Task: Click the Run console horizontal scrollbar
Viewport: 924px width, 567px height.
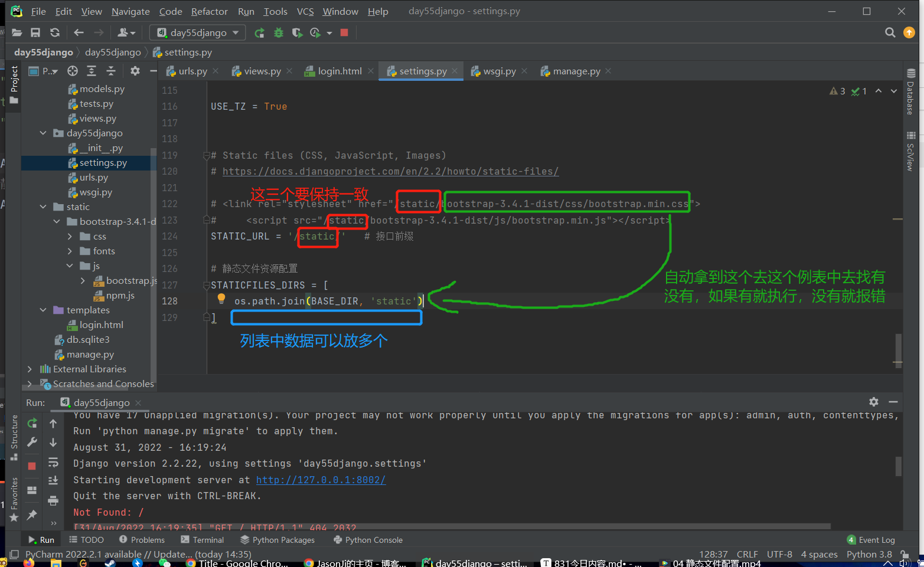Action: 452,526
